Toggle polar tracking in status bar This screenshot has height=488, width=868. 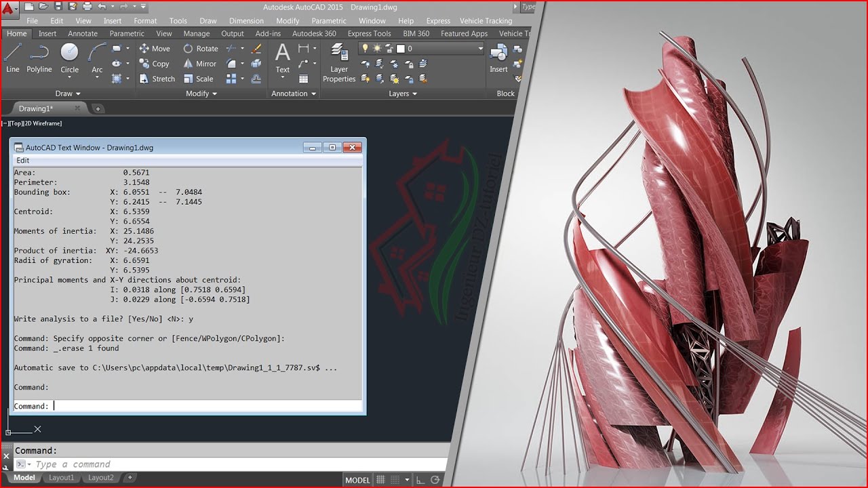435,480
